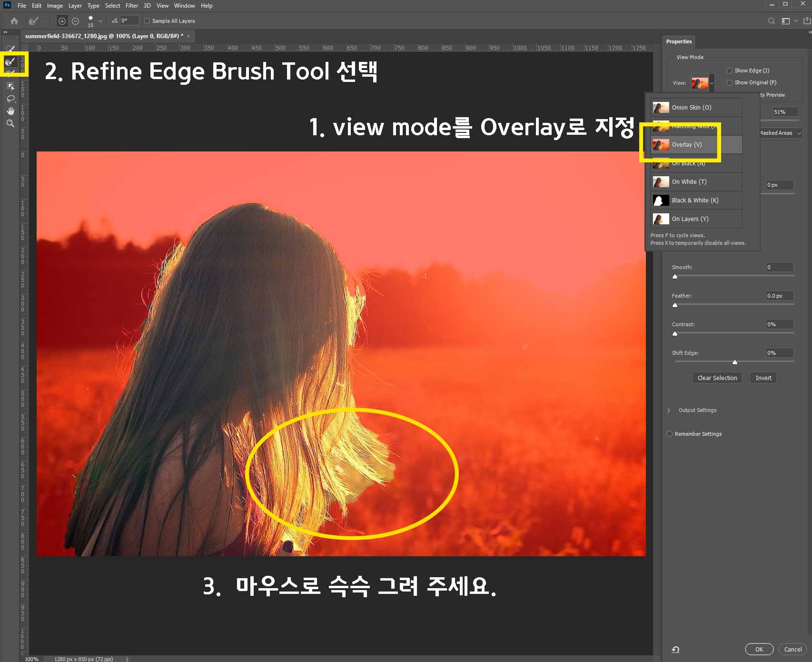Click the Invert button
812x662 pixels.
click(x=763, y=378)
